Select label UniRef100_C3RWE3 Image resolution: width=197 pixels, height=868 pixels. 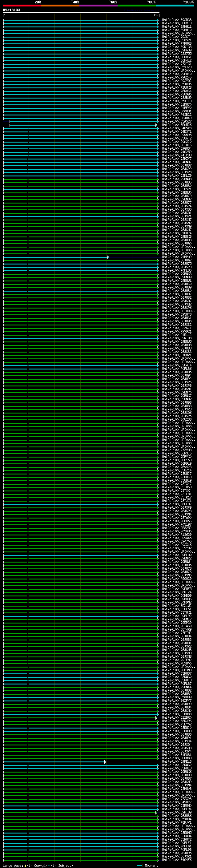(x=176, y=768)
